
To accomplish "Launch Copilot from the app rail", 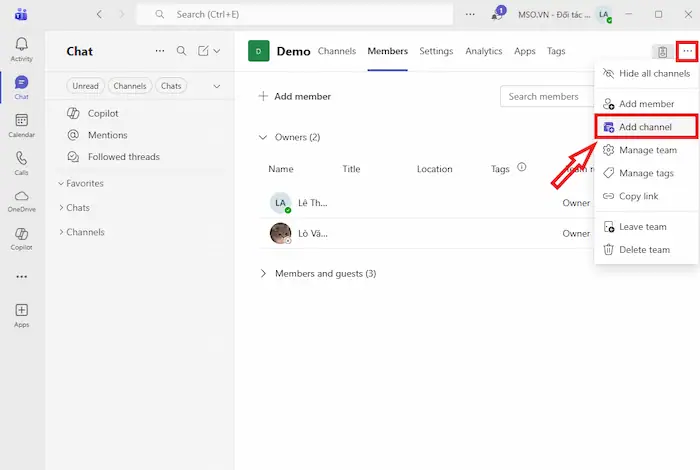I will [x=21, y=237].
